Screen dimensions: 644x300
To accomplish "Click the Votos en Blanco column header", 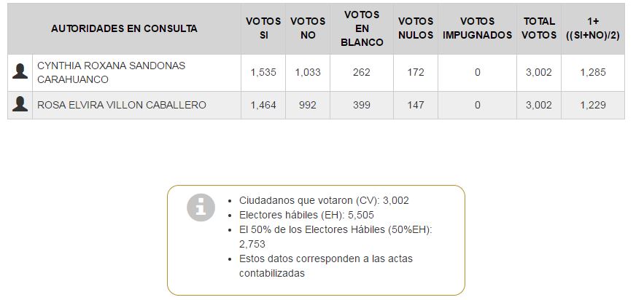I will tap(362, 28).
